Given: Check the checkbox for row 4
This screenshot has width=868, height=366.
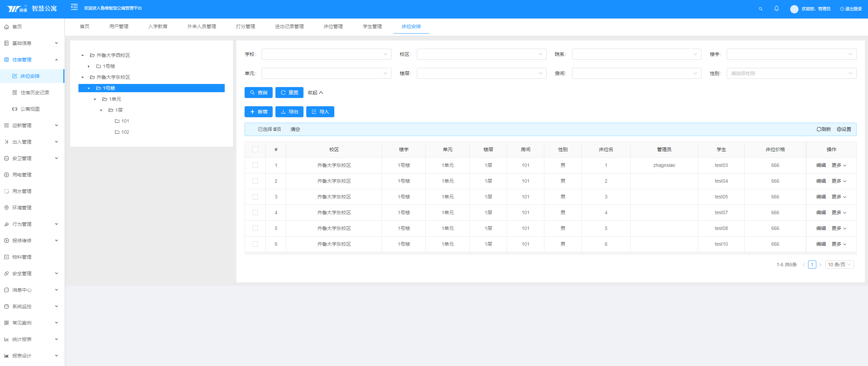Looking at the screenshot, I should pos(255,212).
